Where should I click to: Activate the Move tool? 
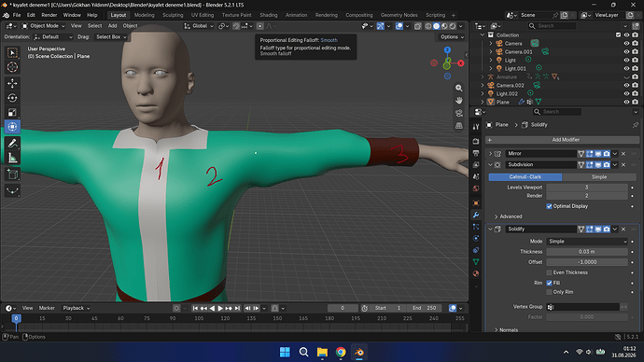point(12,83)
